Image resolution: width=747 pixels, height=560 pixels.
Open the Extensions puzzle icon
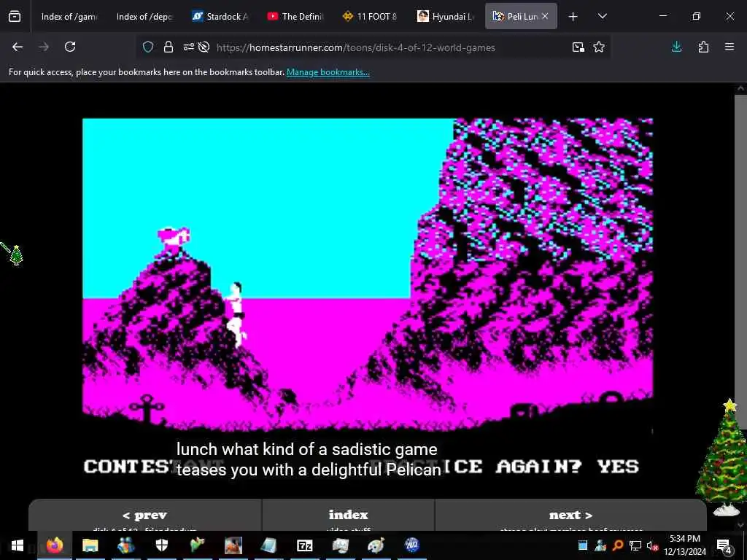(703, 47)
